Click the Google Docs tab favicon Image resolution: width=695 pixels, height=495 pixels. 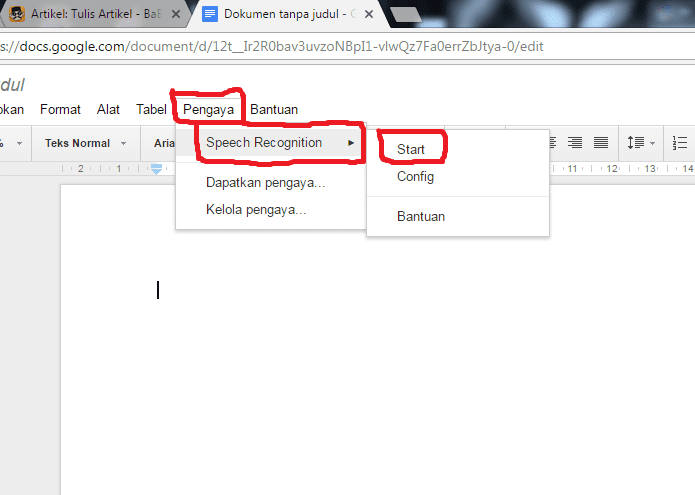click(210, 14)
